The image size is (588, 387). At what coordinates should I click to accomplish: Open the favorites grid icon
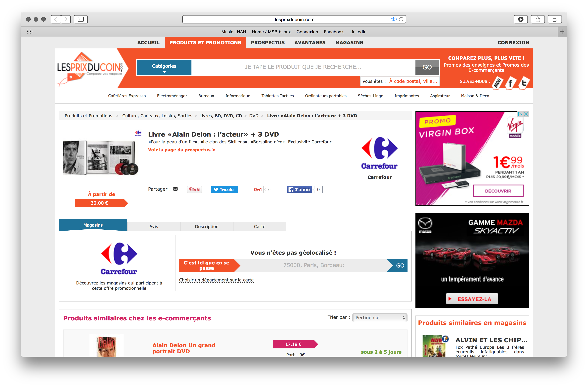(x=30, y=32)
